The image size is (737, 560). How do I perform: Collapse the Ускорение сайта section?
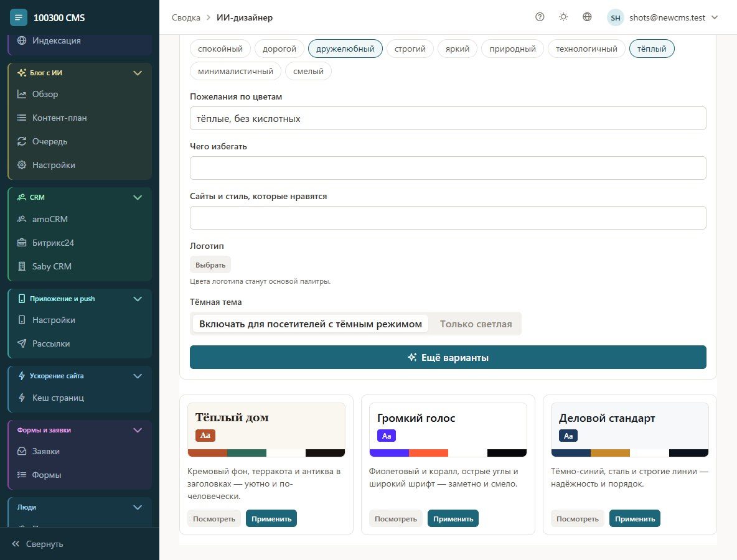(137, 376)
